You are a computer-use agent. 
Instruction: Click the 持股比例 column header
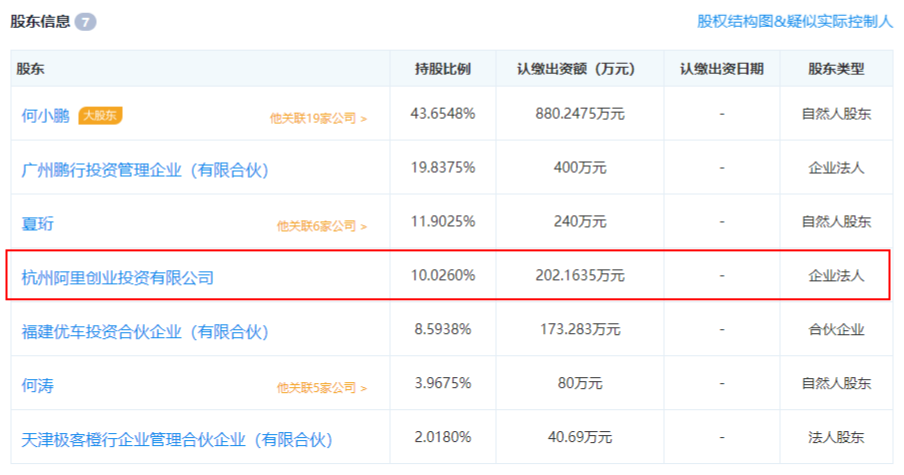[x=443, y=69]
